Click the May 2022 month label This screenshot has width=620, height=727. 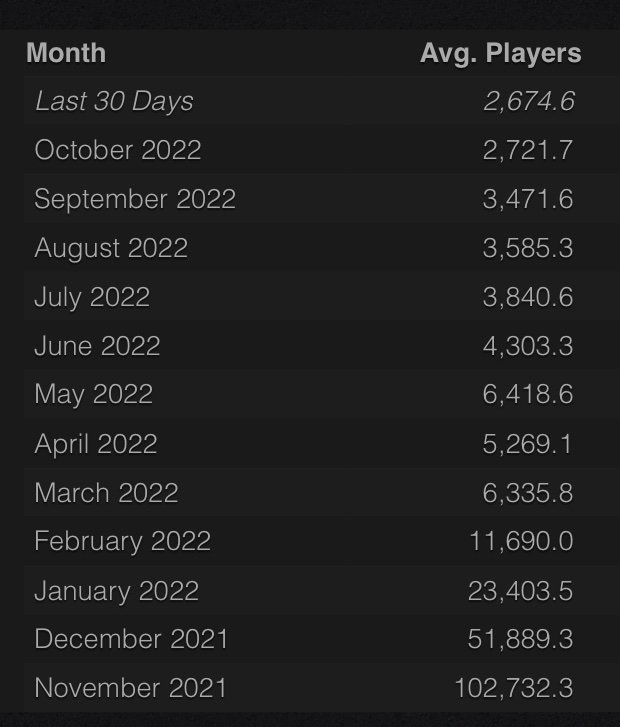(94, 395)
